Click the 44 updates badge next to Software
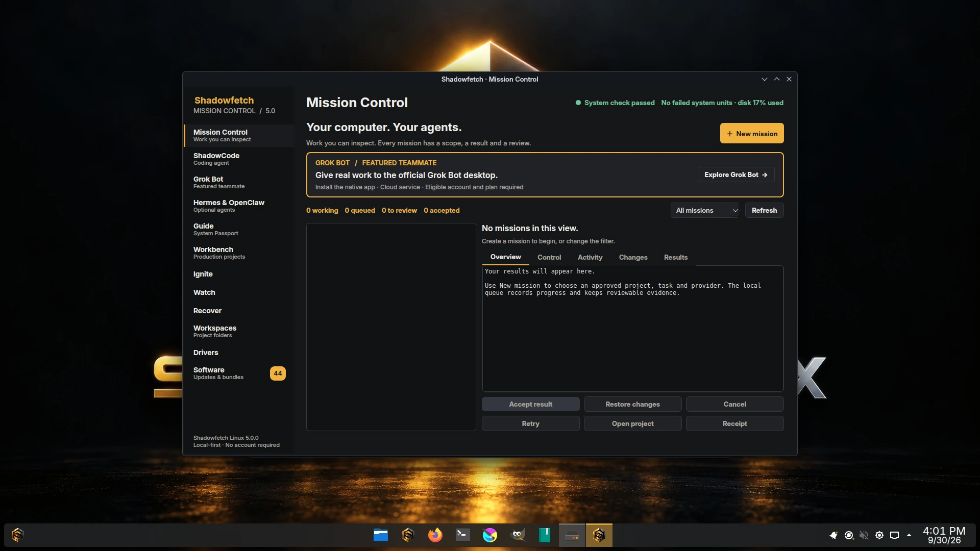Viewport: 980px width, 551px height. pyautogui.click(x=278, y=373)
